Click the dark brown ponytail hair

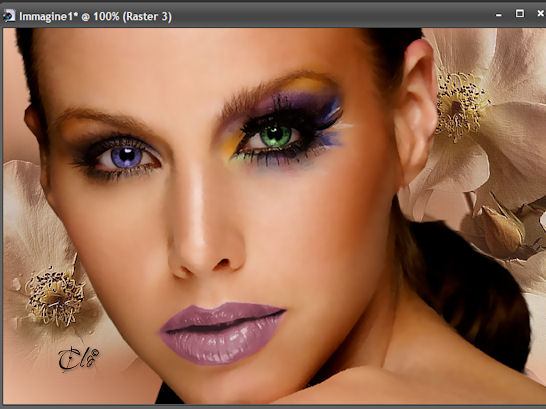tap(467, 296)
